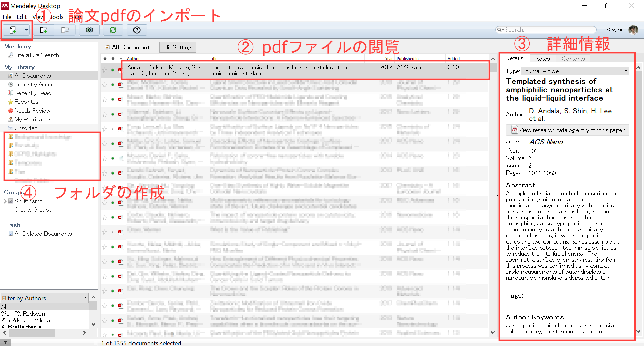Screen dimensions: 644x346
Task: Click the filter funnel icon in status bar
Action: coord(5,343)
